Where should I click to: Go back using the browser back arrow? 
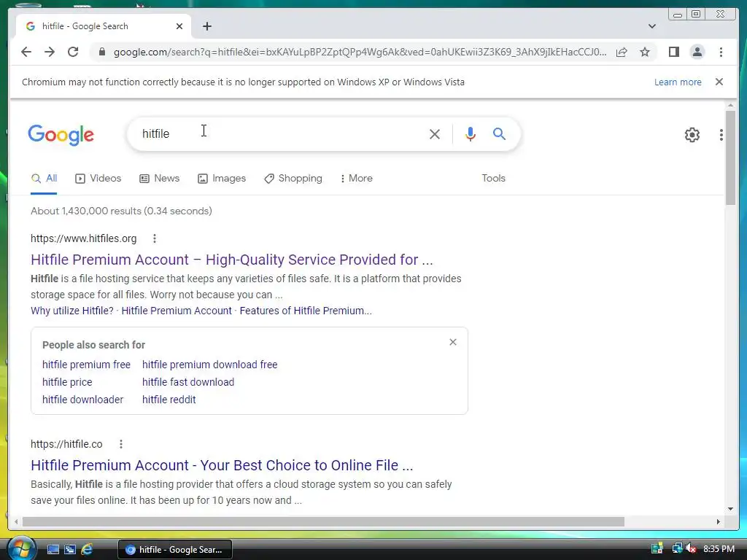coord(26,52)
